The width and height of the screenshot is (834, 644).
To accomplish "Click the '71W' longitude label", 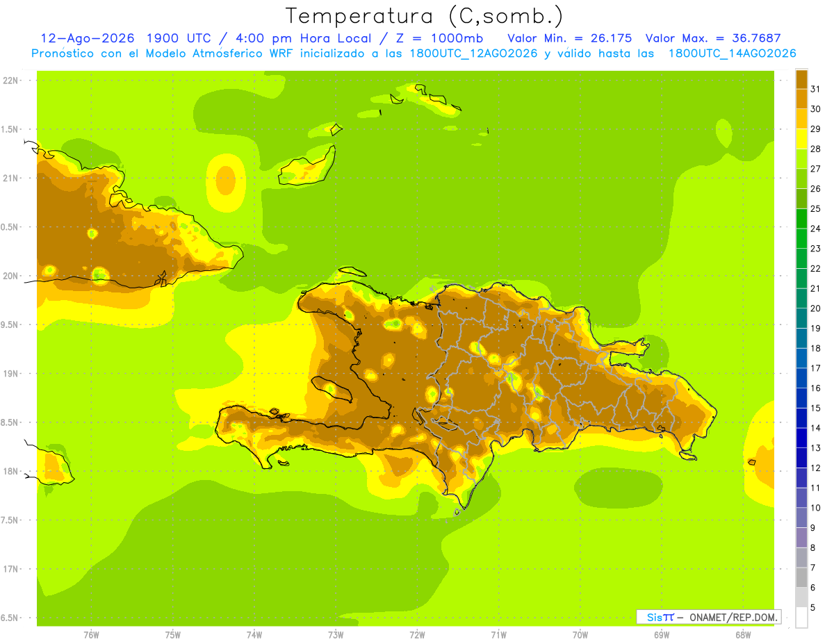I will coord(498,635).
